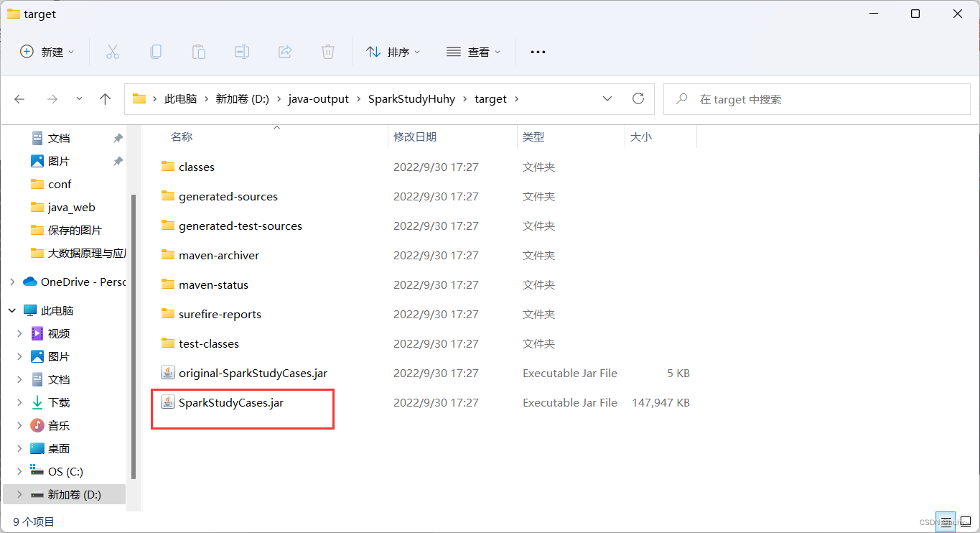Open the 新建 (New) dropdown
980x533 pixels.
[47, 52]
